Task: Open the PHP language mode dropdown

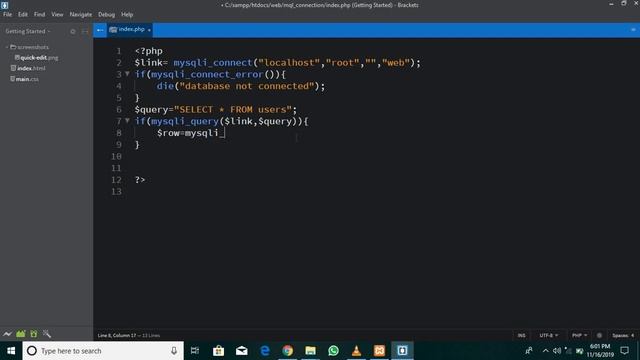Action: point(579,336)
